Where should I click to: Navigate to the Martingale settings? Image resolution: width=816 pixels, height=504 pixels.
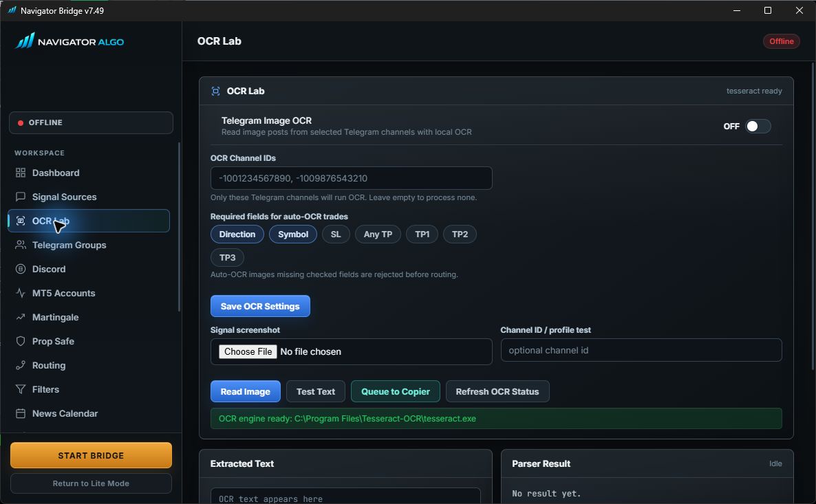coord(89,317)
